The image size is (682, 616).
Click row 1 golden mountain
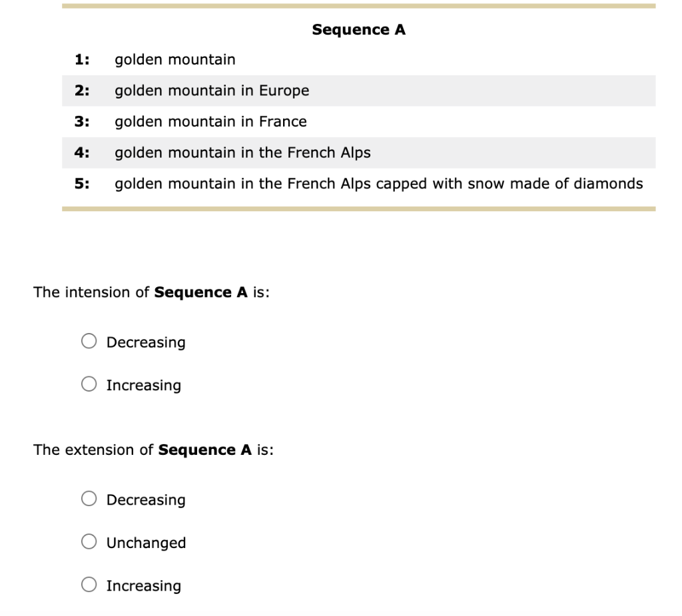coord(175,59)
